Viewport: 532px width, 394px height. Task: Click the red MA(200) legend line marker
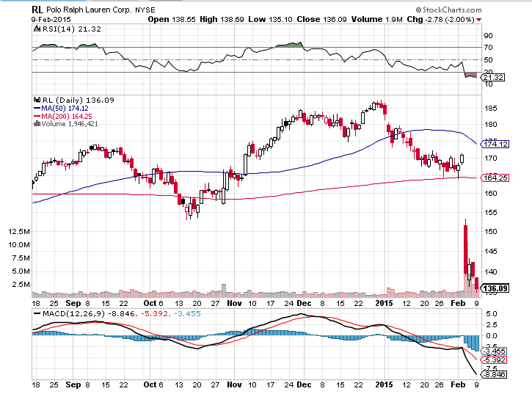(x=37, y=116)
